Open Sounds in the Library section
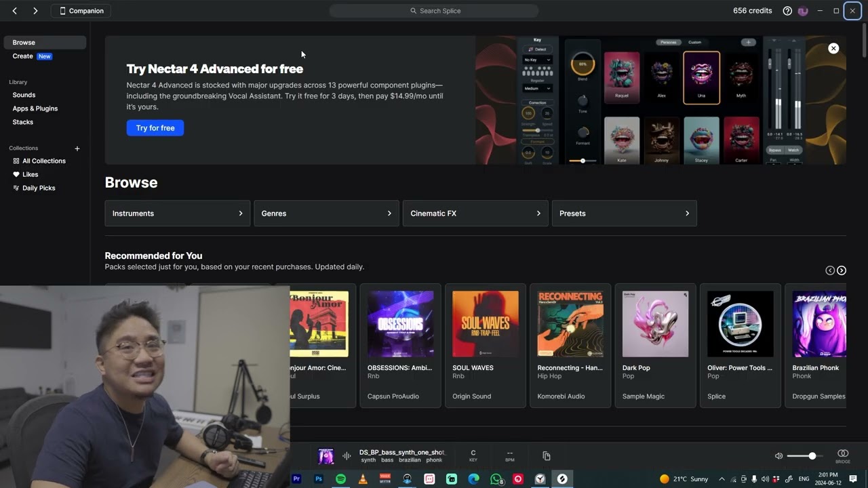 24,95
